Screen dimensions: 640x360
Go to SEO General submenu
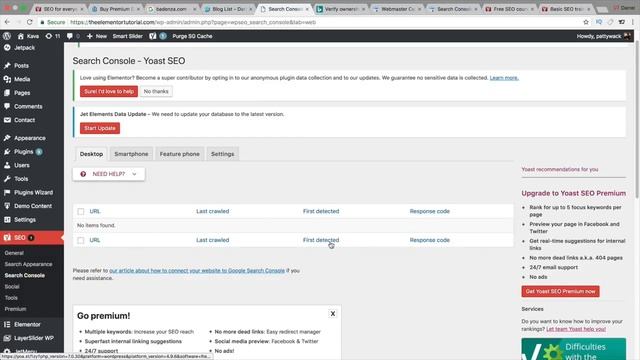[14, 253]
